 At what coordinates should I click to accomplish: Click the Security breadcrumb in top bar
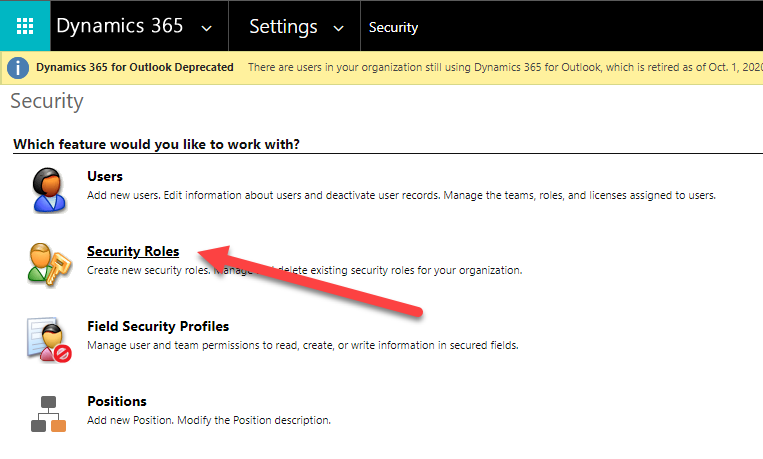pos(393,28)
